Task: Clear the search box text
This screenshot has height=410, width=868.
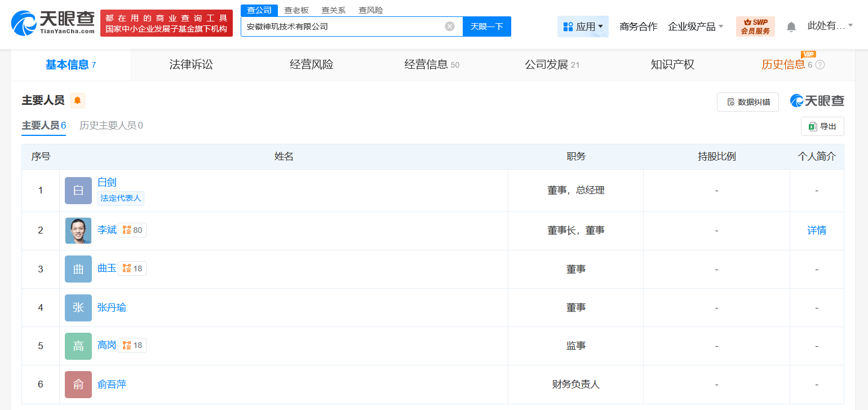Action: [450, 27]
